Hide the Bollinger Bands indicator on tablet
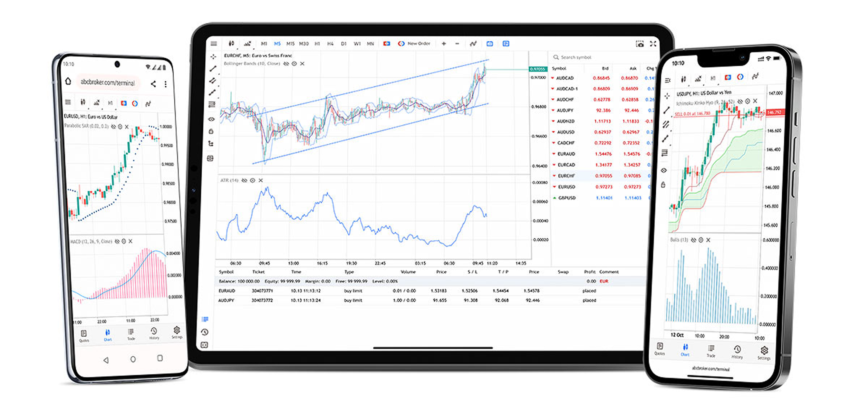The height and width of the screenshot is (404, 868). pyautogui.click(x=286, y=64)
